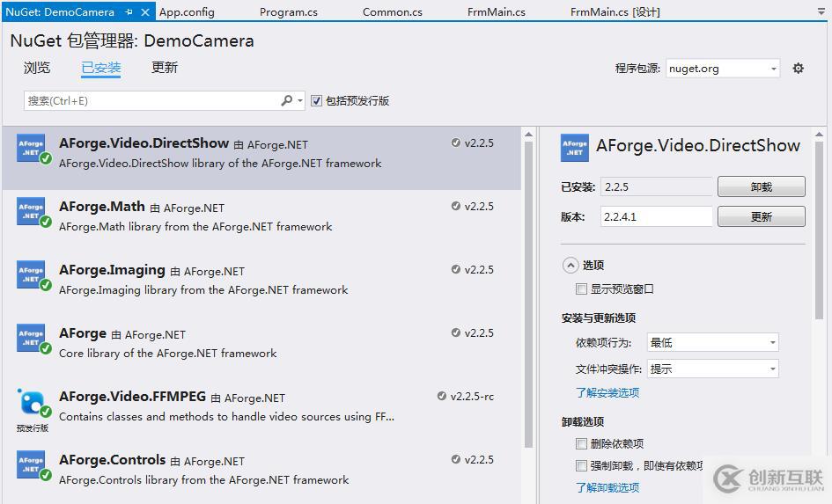Click the 更新 button beside version 2.2.4.1
This screenshot has height=504, width=832.
tap(761, 216)
